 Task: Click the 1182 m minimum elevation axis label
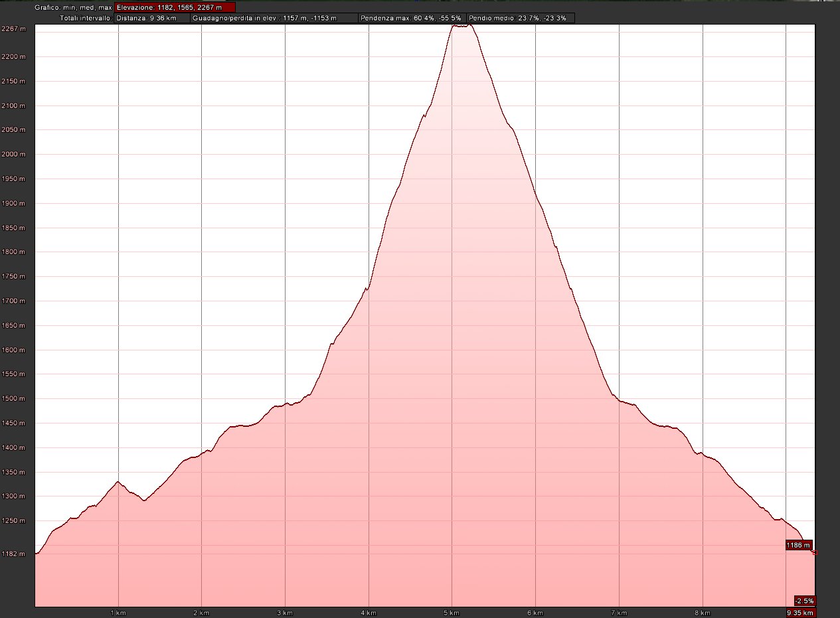pos(13,554)
